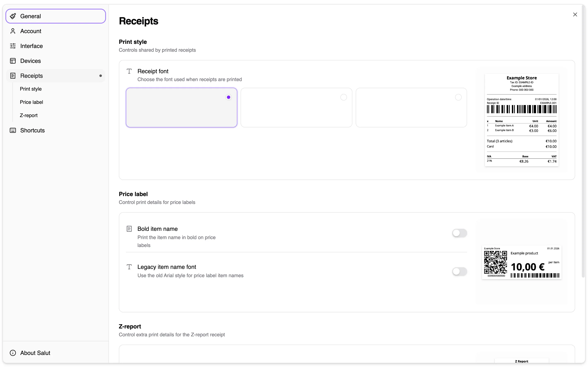Click 'Controls shared by printed receipts' text
The width and height of the screenshot is (588, 369).
click(x=157, y=50)
